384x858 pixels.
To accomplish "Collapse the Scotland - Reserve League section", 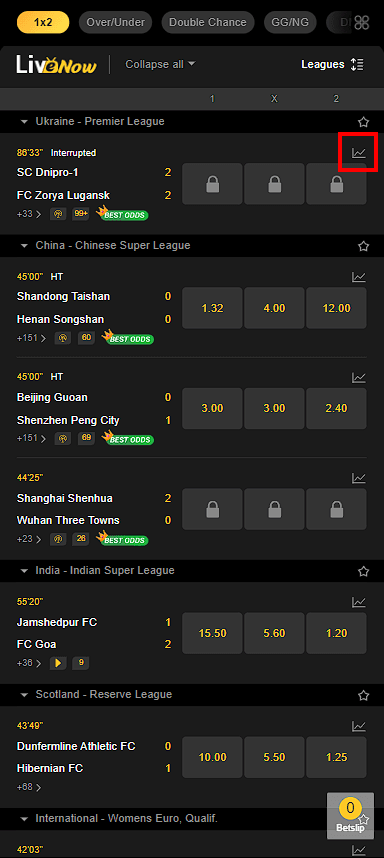I will click(x=24, y=694).
